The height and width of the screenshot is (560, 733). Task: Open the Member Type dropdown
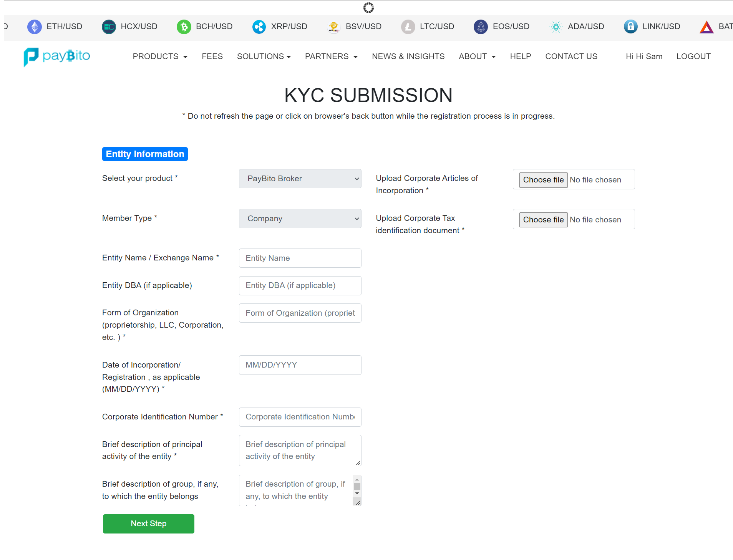[300, 218]
